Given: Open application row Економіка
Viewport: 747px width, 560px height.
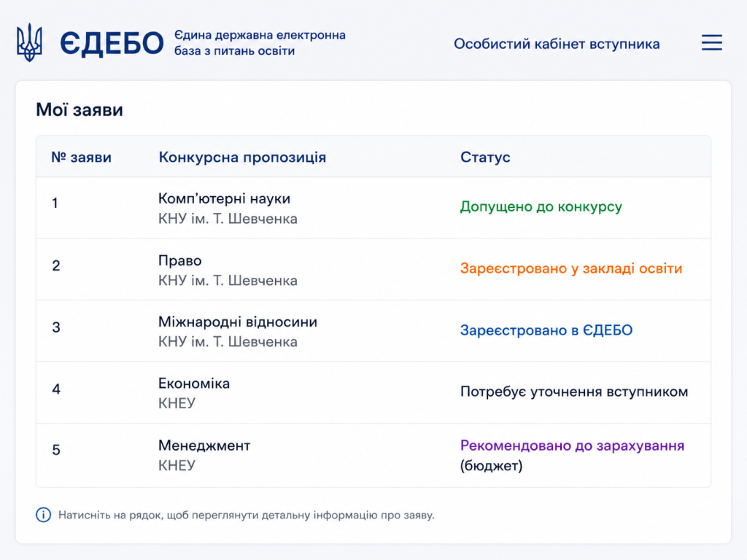Looking at the screenshot, I should (373, 393).
